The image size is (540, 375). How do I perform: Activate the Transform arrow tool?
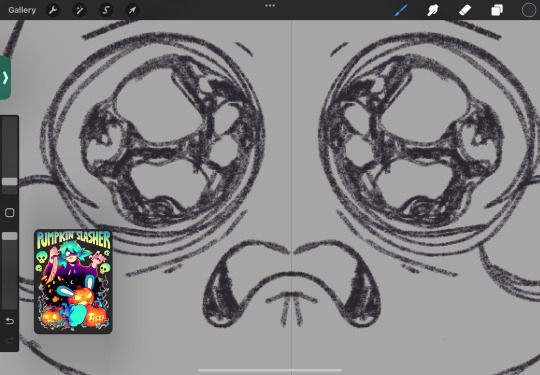click(132, 10)
